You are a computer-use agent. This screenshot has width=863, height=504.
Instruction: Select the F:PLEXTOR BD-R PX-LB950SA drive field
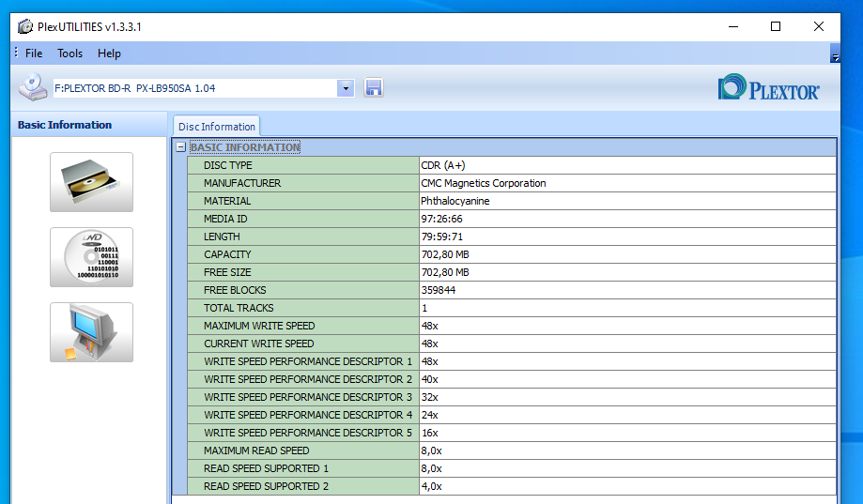[x=194, y=88]
